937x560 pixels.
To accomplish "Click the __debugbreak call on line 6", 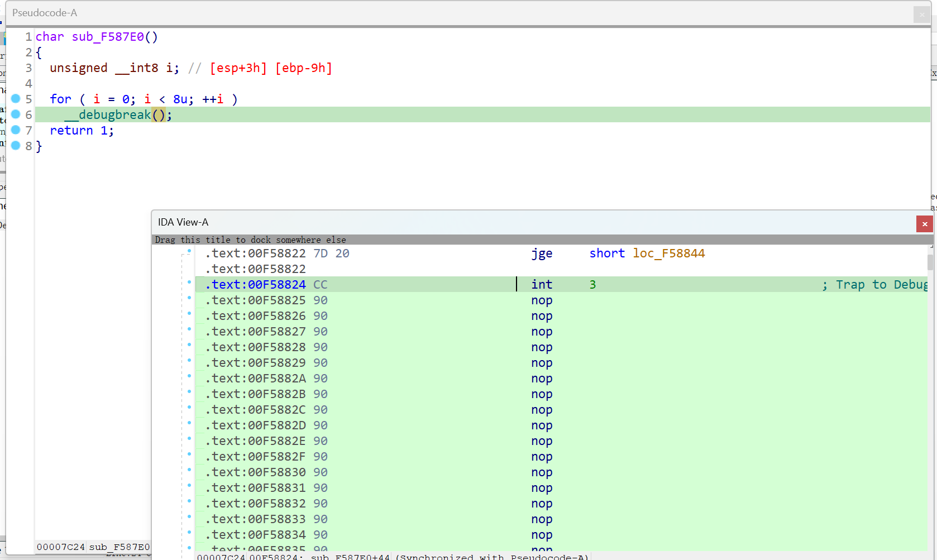I will (x=114, y=115).
